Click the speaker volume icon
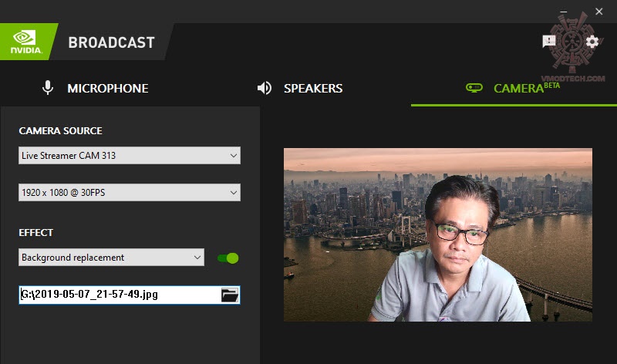Viewport: 617px width, 364px height. click(264, 88)
